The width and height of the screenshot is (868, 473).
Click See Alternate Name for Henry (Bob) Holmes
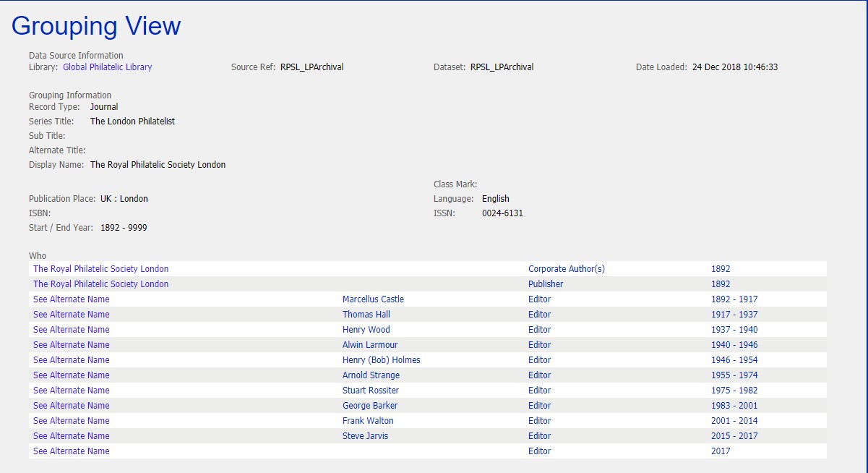(72, 360)
